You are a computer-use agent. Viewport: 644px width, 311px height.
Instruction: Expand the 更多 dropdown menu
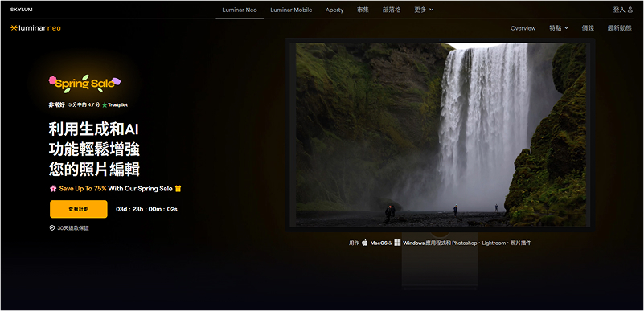(x=424, y=10)
